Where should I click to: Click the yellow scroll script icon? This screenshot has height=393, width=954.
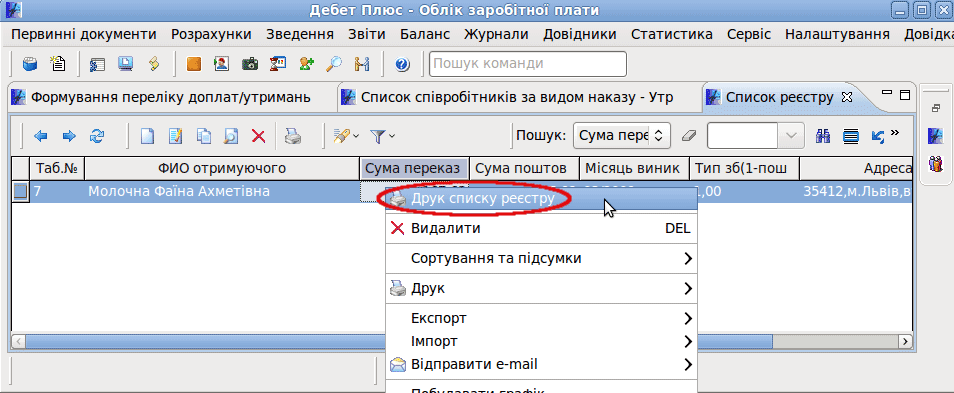click(x=154, y=64)
